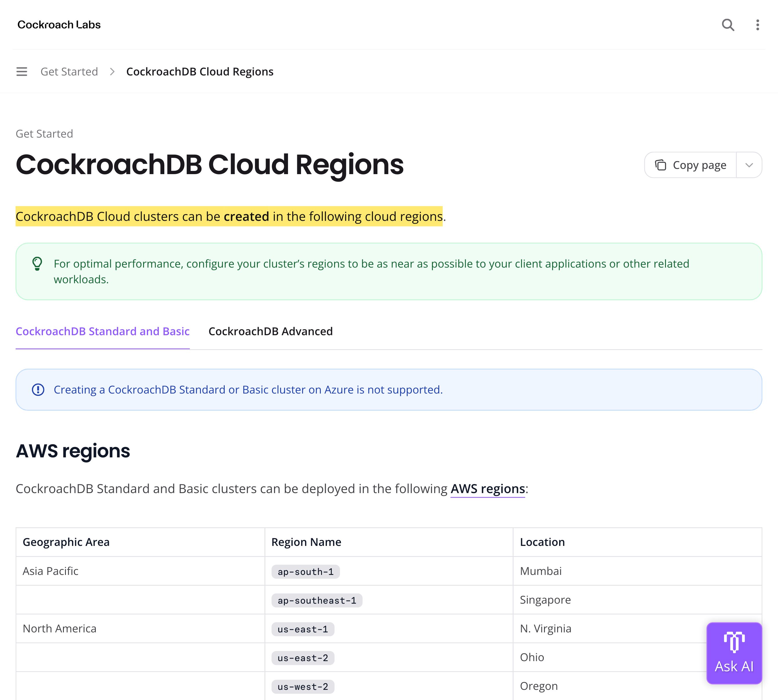This screenshot has height=700, width=778.
Task: Click the lightbulb tip icon
Action: point(37,264)
